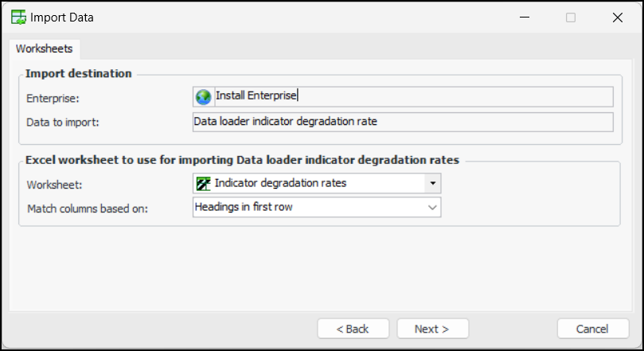The image size is (644, 351).
Task: Click the worksheet icon in the Worksheet combo box
Action: click(203, 183)
